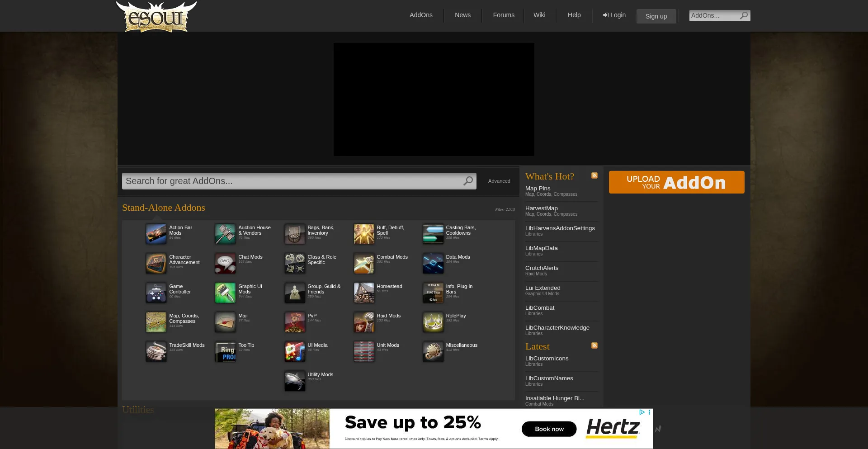868x449 pixels.
Task: Open the Auction House & Vendors icon
Action: [x=225, y=234]
